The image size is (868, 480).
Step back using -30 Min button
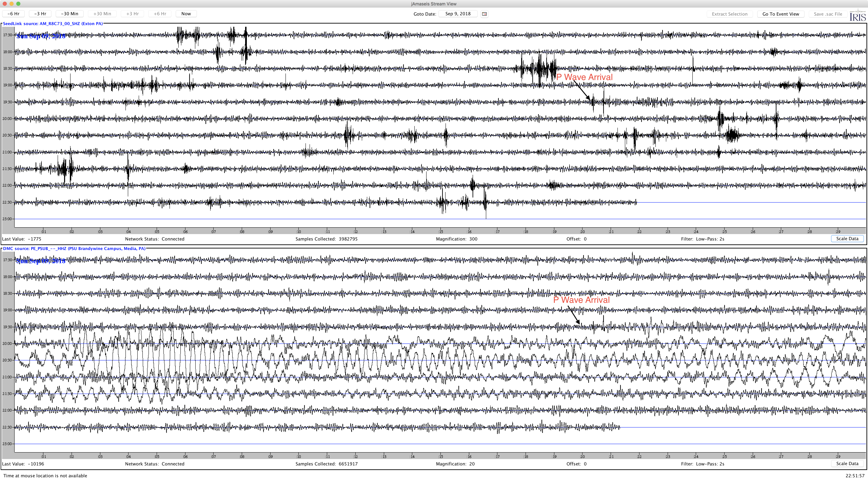click(x=70, y=14)
